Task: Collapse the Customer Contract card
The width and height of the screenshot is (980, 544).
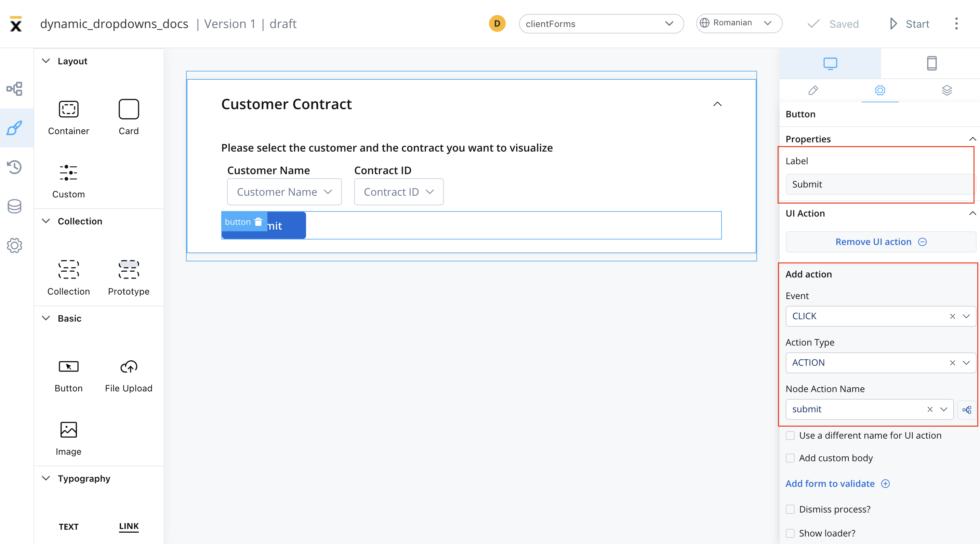Action: point(717,104)
